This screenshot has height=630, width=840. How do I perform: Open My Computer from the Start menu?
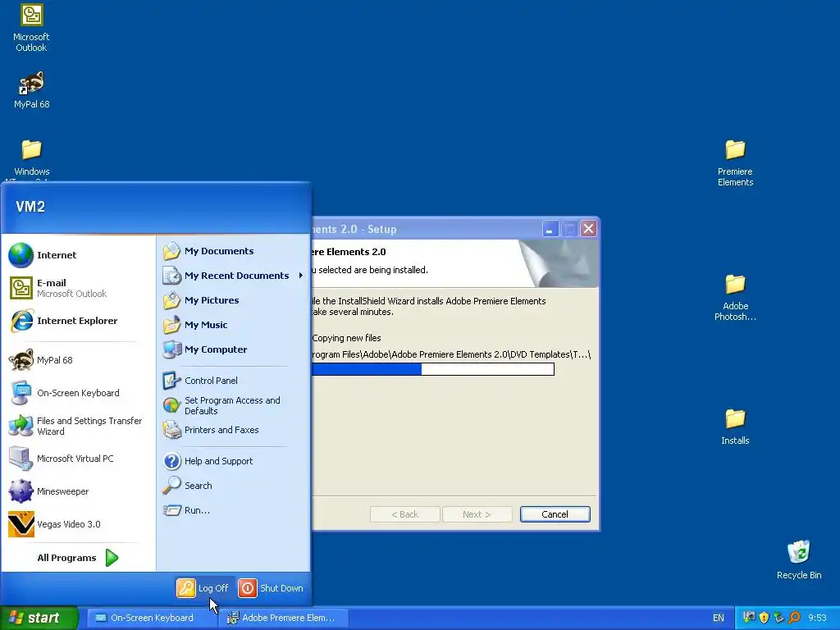[x=234, y=349]
